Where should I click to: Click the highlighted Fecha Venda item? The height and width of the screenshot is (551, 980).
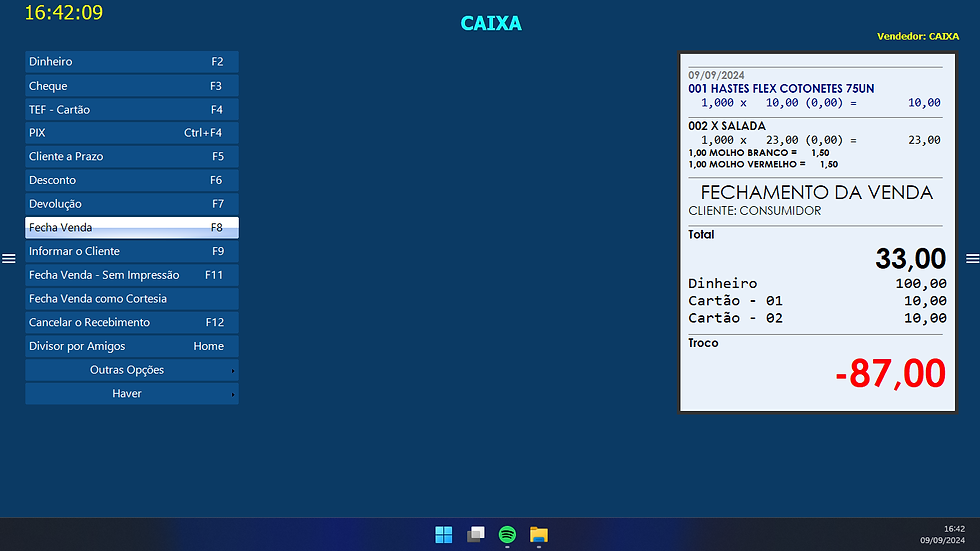pos(132,227)
